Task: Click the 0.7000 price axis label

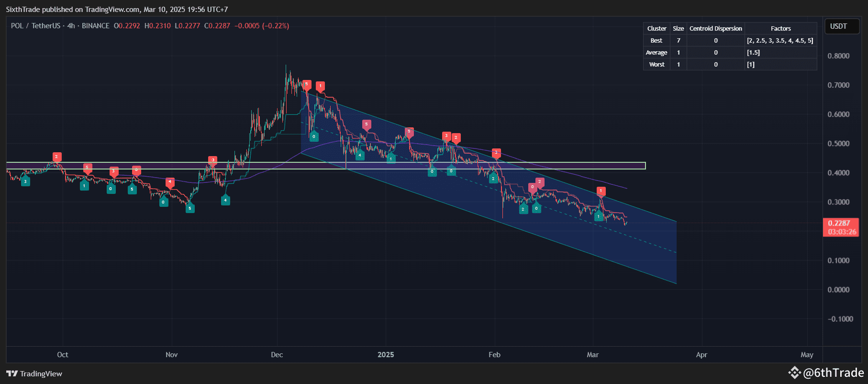Action: tap(838, 85)
